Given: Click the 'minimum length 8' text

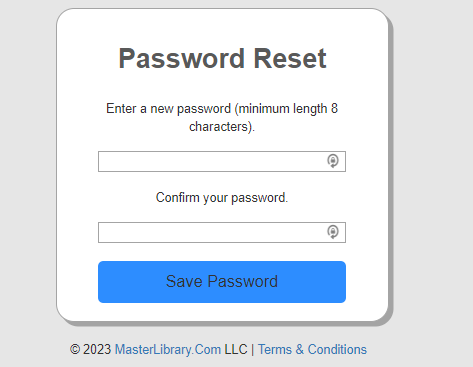Looking at the screenshot, I should 288,109.
